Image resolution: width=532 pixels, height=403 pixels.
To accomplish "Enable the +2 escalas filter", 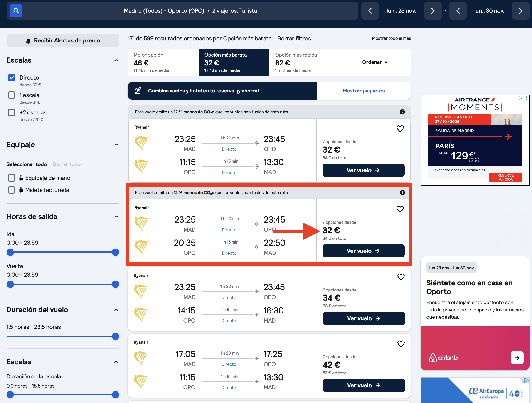I will [12, 112].
